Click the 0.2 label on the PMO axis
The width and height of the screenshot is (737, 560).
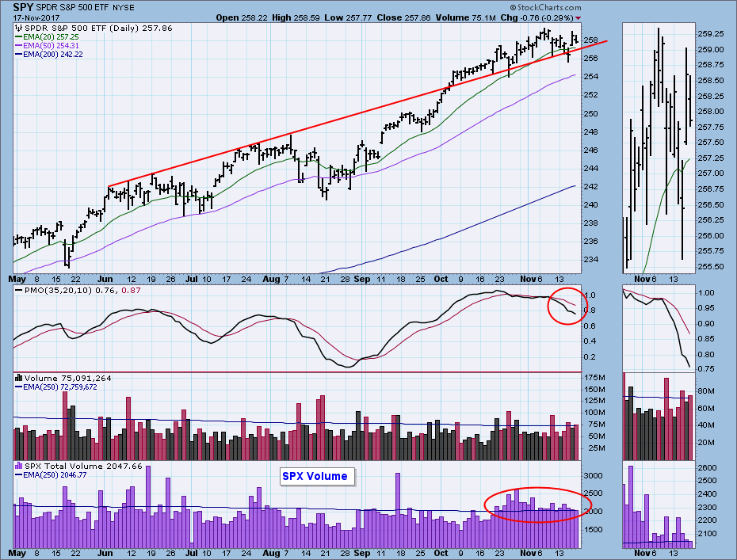click(590, 357)
